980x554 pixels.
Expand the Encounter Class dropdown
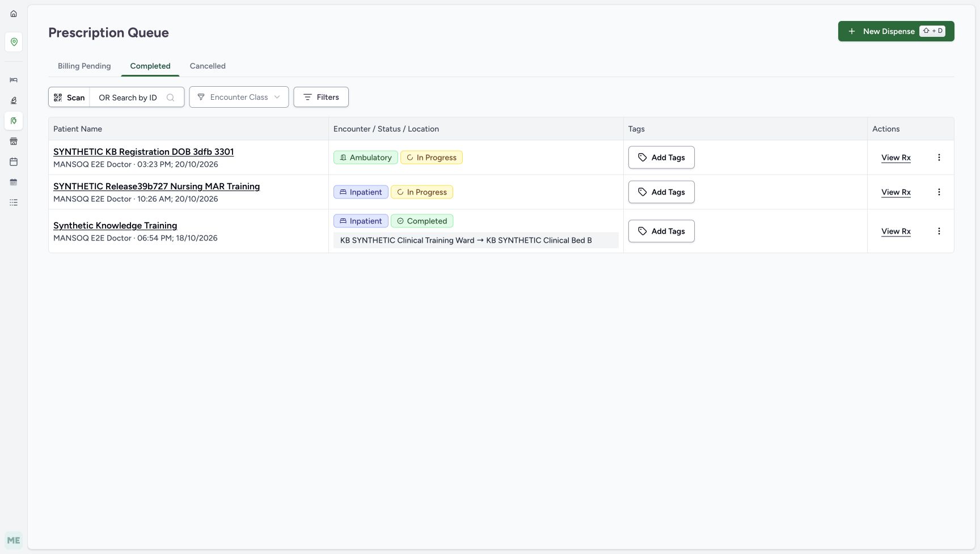point(239,97)
